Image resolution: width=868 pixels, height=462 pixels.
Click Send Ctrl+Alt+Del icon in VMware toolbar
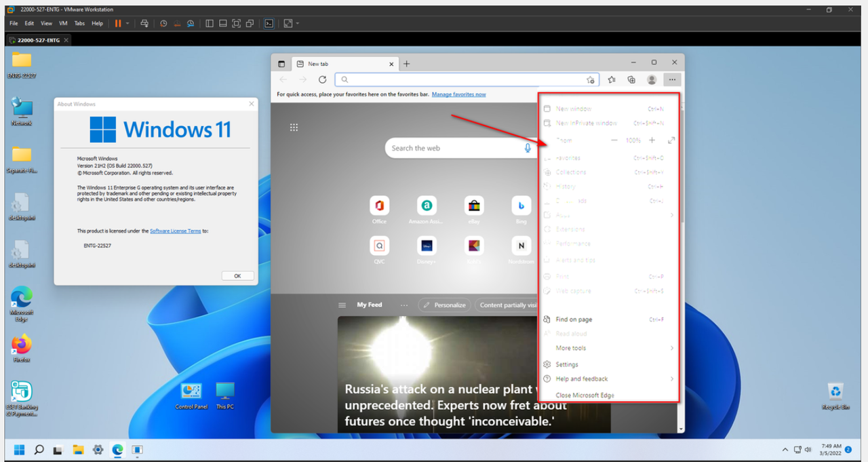[x=144, y=23]
